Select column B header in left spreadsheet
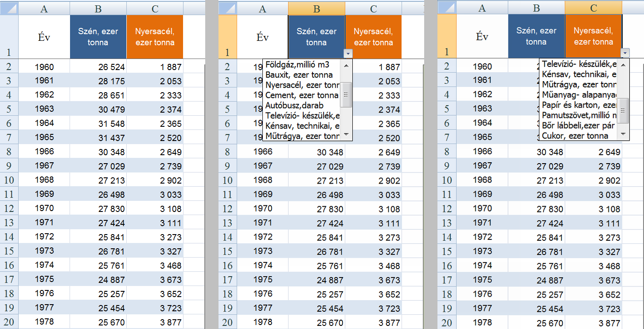Image resolution: width=644 pixels, height=329 pixels. click(x=98, y=8)
